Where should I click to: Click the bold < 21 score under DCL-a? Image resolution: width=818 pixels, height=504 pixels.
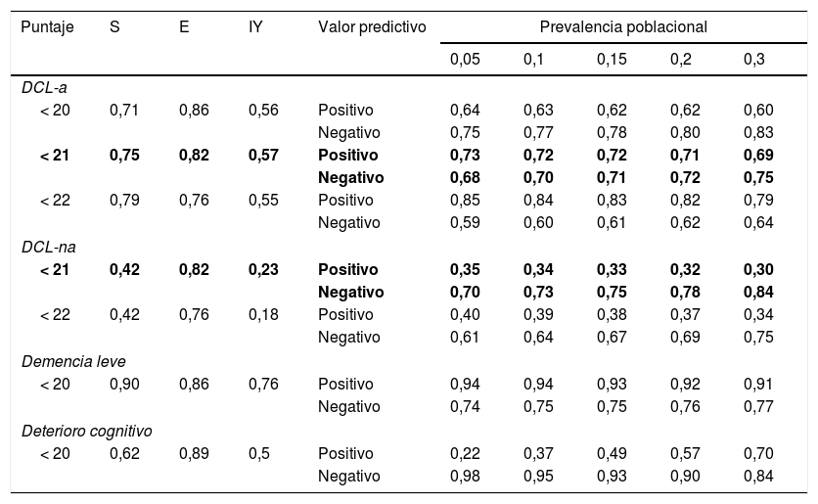(x=55, y=155)
